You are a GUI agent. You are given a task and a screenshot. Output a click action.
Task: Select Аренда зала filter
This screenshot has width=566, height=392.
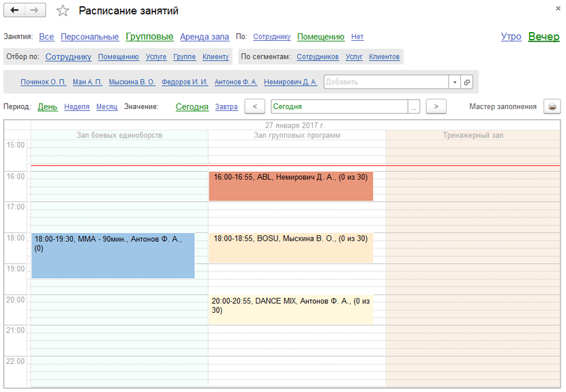[205, 37]
